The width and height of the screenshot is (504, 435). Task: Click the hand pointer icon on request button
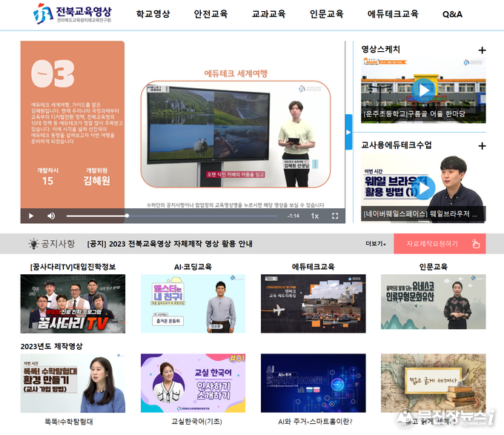tap(476, 244)
